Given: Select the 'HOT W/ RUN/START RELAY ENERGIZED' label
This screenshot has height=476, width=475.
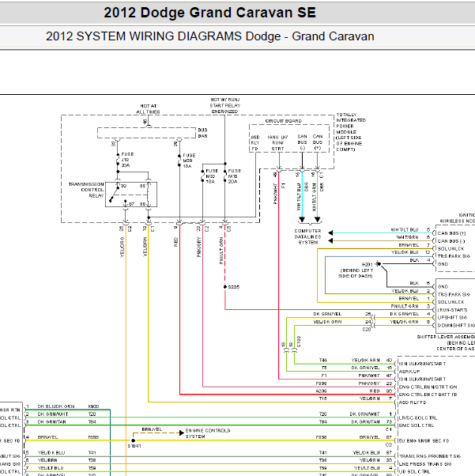Looking at the screenshot, I should (225, 105).
